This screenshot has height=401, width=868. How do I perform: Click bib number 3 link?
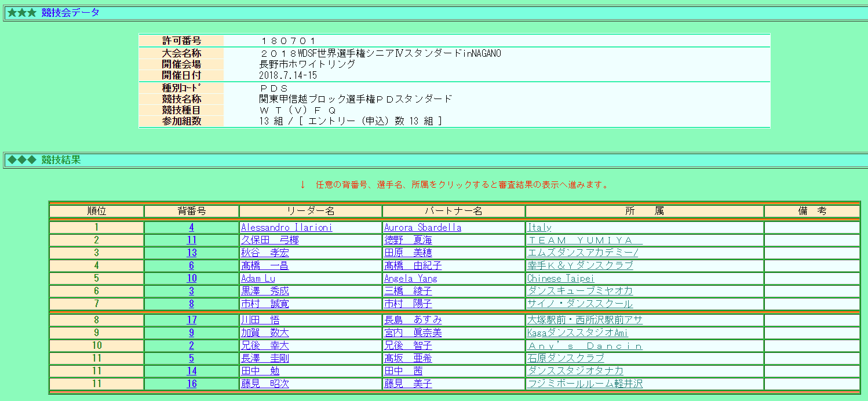point(191,291)
